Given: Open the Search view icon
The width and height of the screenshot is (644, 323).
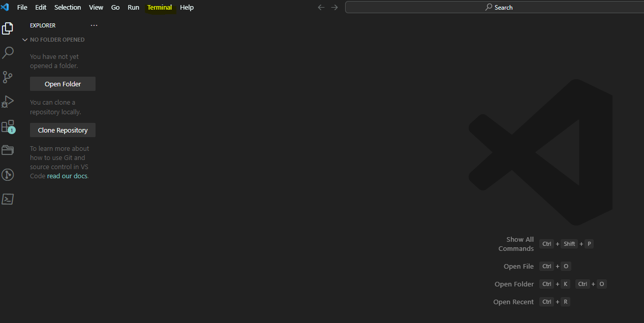Looking at the screenshot, I should [8, 53].
